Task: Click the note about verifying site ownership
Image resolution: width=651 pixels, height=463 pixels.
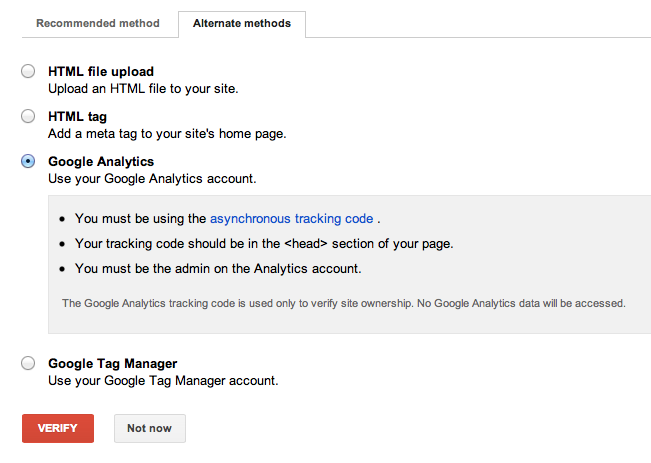Action: pyautogui.click(x=344, y=304)
